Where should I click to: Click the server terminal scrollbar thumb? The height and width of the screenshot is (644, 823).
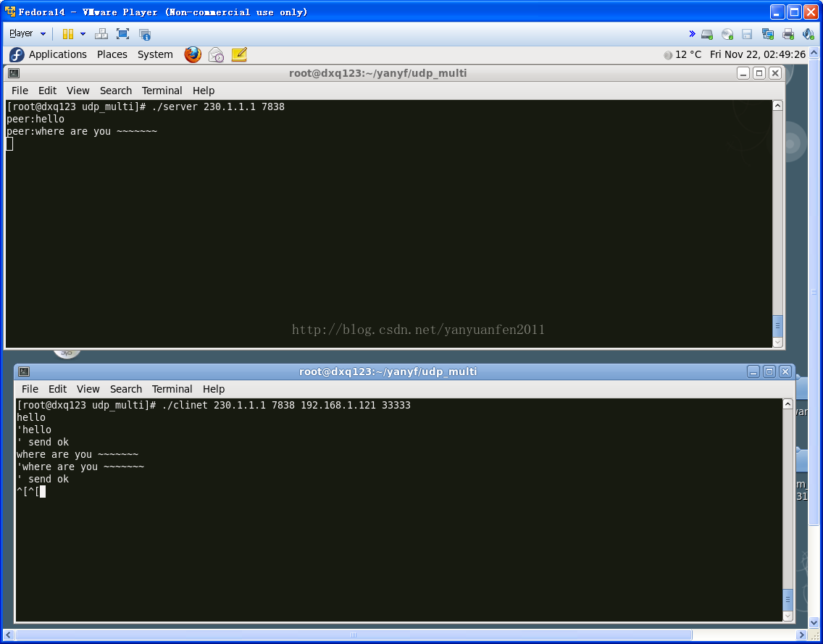coord(777,326)
